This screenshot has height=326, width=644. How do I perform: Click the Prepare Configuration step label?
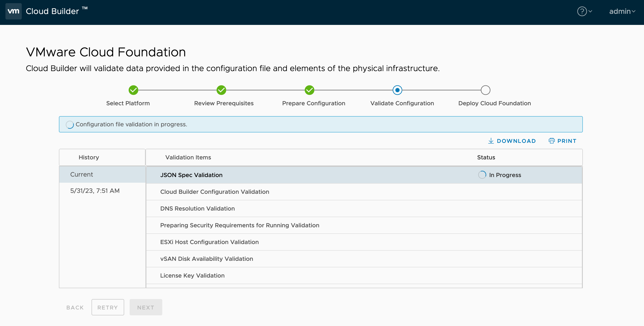[313, 103]
